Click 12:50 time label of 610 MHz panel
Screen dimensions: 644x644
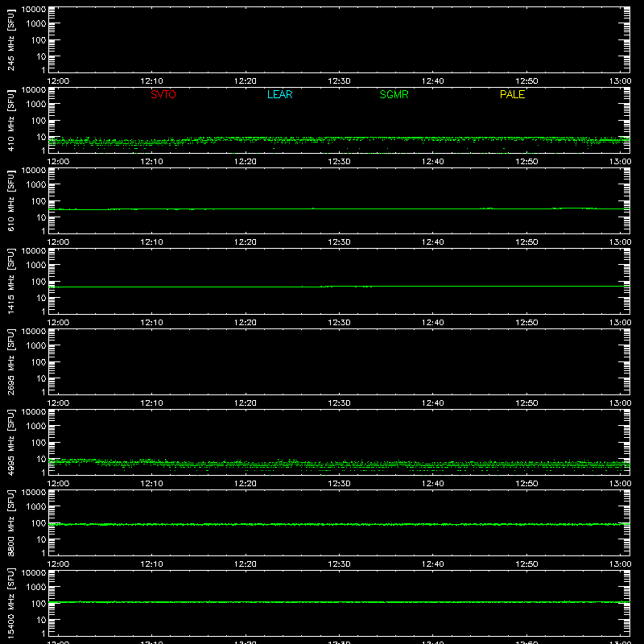pyautogui.click(x=526, y=242)
